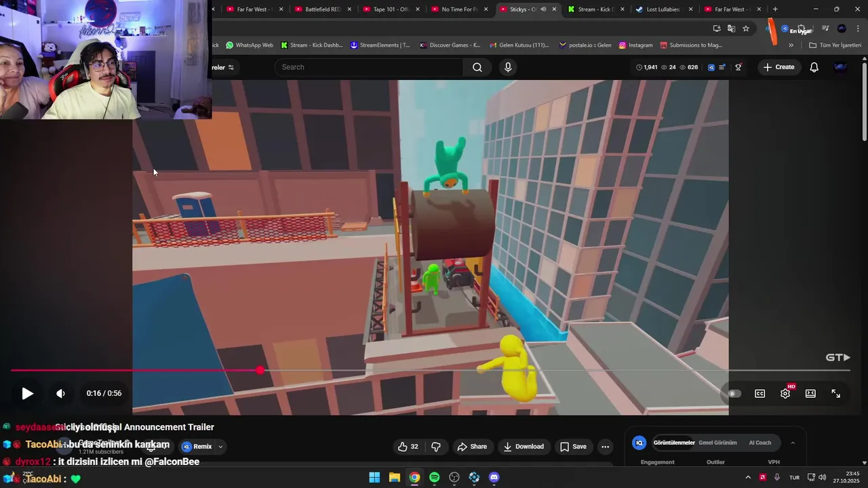Click the TUR input language indicator

794,477
